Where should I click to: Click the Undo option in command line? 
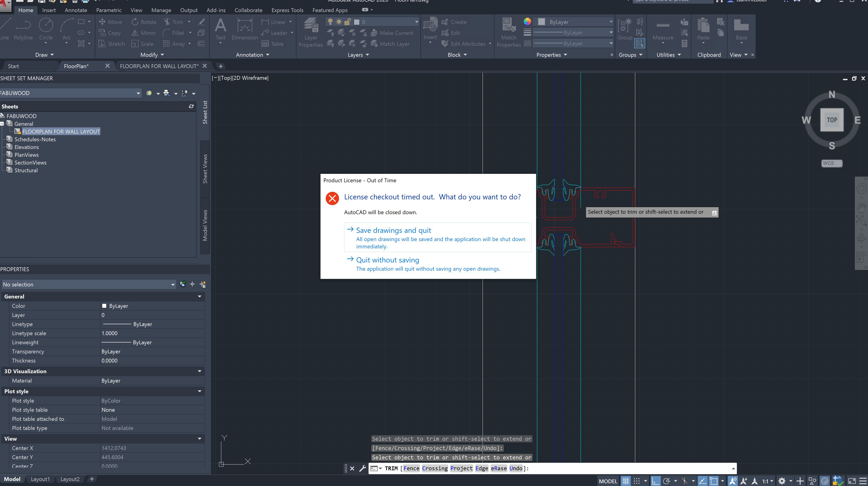[x=516, y=468]
